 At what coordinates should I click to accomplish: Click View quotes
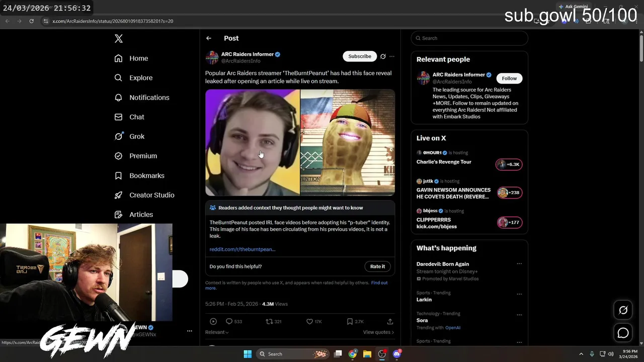pyautogui.click(x=378, y=332)
